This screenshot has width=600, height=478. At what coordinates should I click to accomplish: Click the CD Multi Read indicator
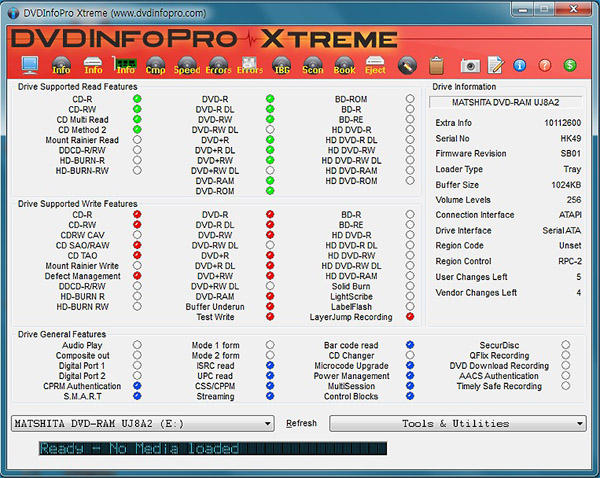137,119
